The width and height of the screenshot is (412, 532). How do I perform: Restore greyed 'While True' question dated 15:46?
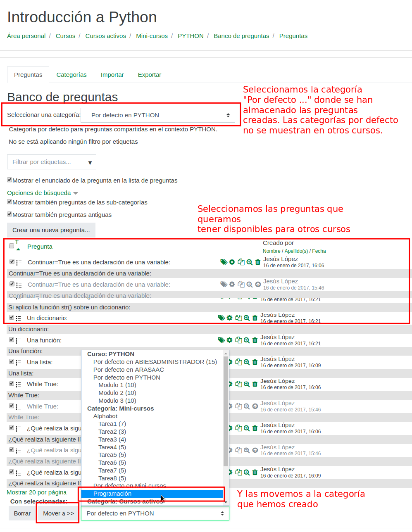[x=255, y=406]
